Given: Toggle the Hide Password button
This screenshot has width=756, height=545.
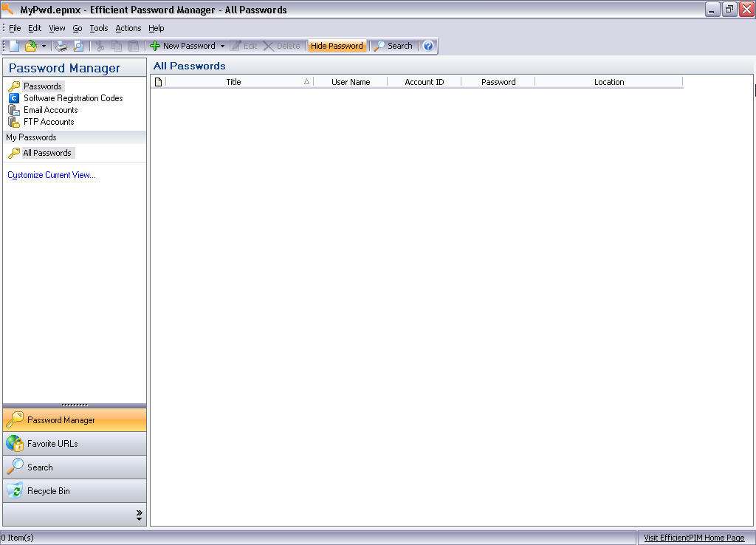Looking at the screenshot, I should [x=337, y=46].
